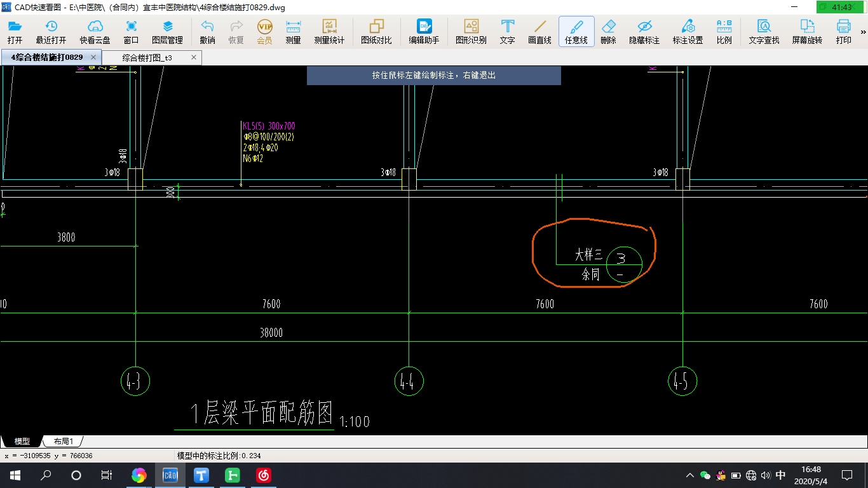868x488 pixels.
Task: Click the 恢复 redo icon
Action: coord(236,32)
